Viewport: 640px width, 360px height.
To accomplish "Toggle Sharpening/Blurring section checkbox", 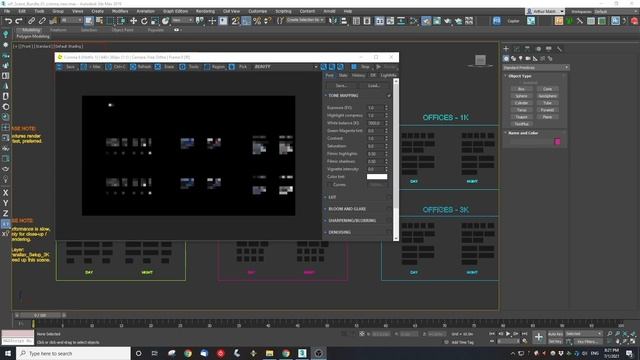I will point(389,220).
